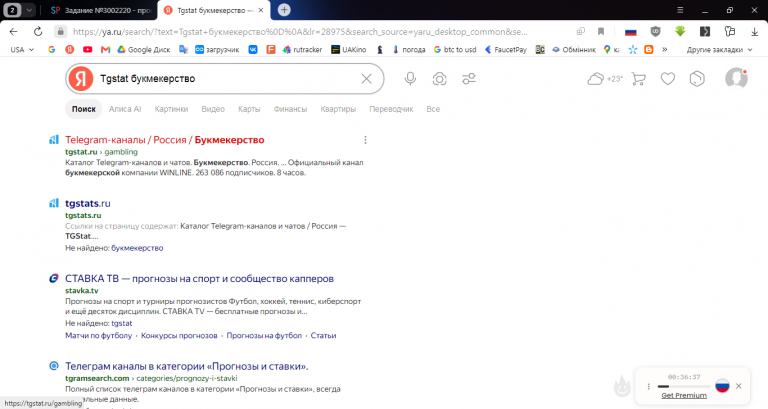Click the Yandex red logo in search box

tap(81, 78)
